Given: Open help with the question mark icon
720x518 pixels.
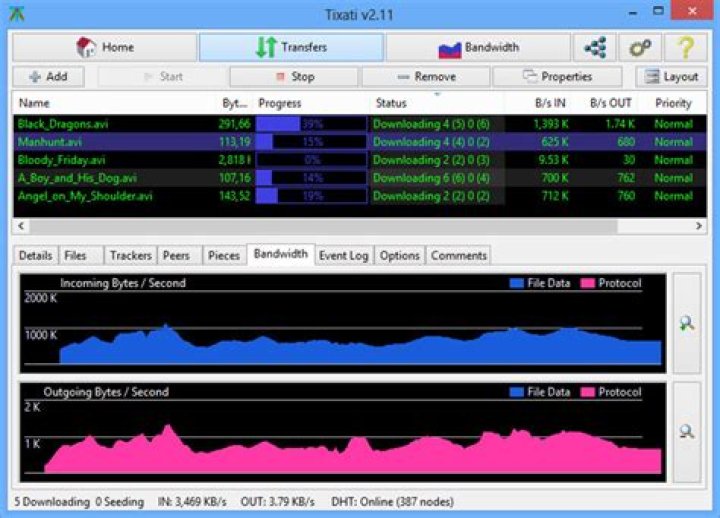Looking at the screenshot, I should (686, 47).
